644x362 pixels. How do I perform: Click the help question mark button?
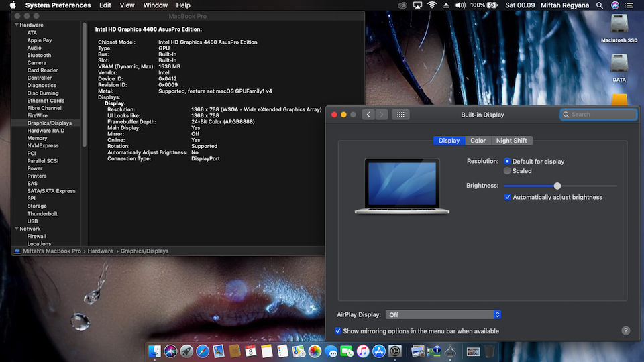coord(625,330)
